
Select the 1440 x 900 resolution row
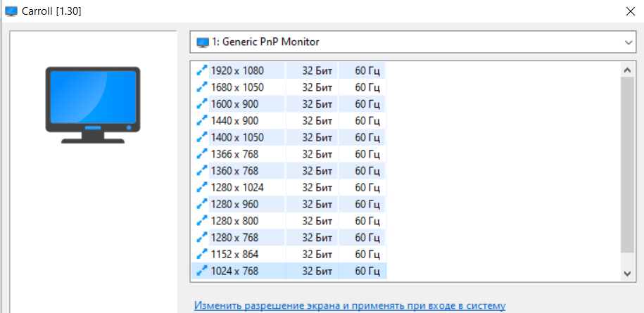point(289,121)
